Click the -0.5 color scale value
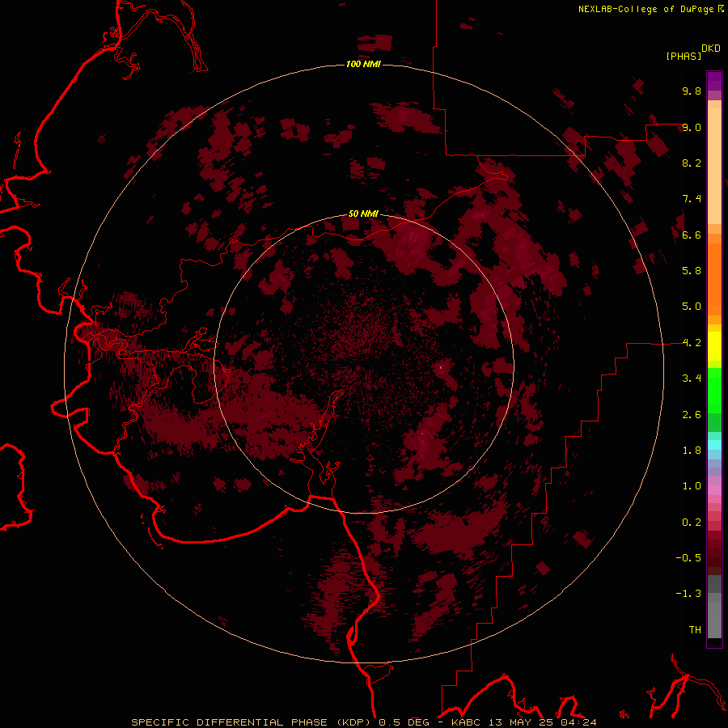 click(688, 558)
